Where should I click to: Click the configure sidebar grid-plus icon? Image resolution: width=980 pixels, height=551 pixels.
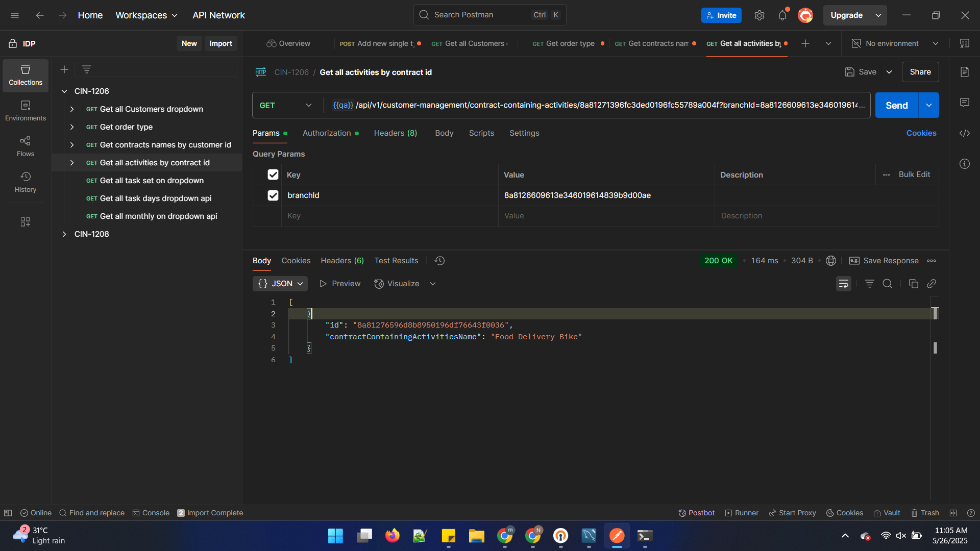pos(26,222)
